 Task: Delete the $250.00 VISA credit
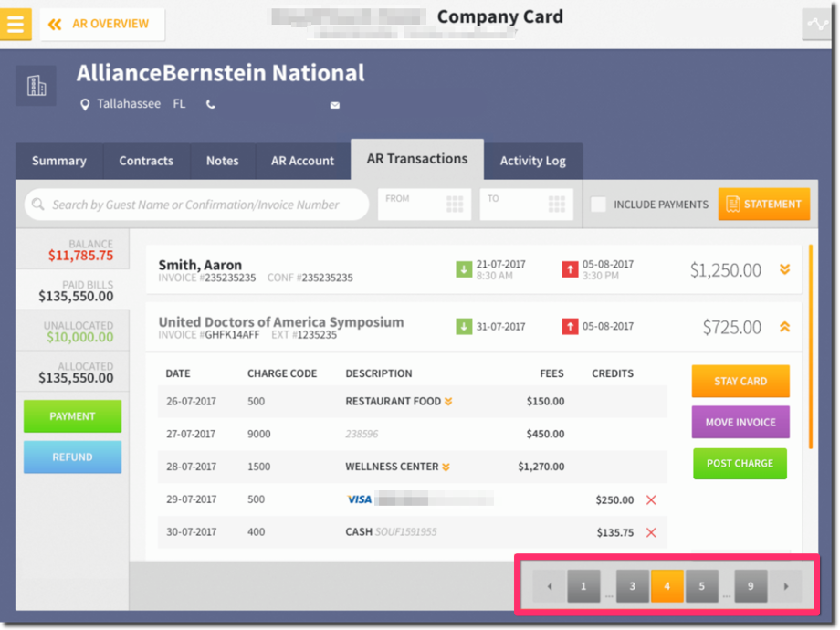click(x=651, y=499)
